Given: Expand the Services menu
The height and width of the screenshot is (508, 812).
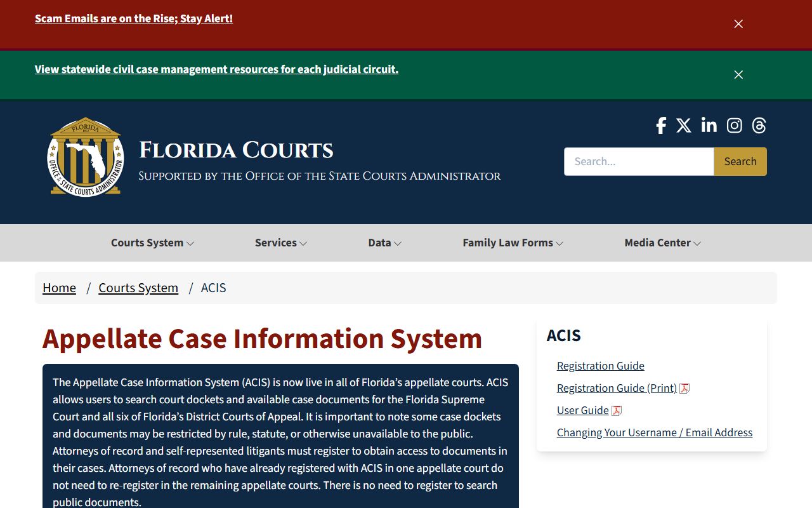Looking at the screenshot, I should (x=281, y=243).
